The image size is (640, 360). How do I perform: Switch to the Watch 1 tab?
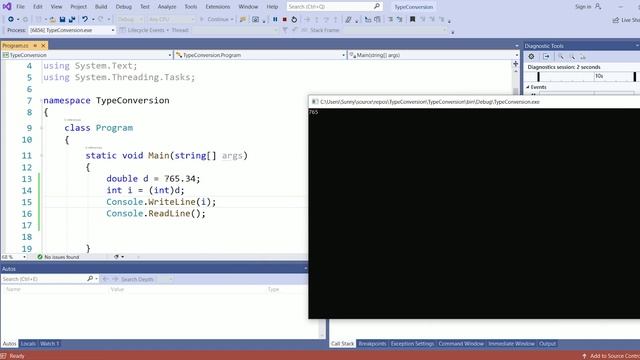pos(49,344)
